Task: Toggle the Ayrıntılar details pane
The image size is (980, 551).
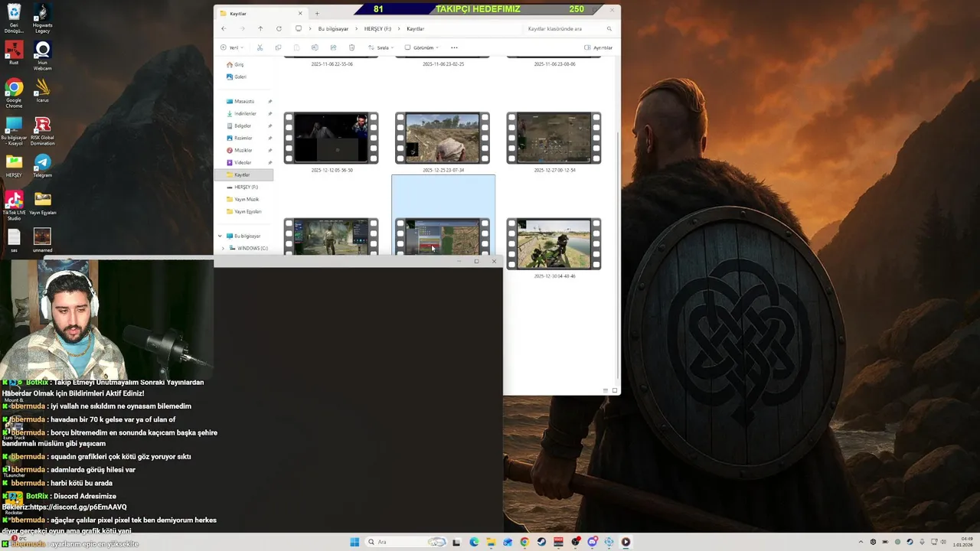Action: click(x=598, y=47)
